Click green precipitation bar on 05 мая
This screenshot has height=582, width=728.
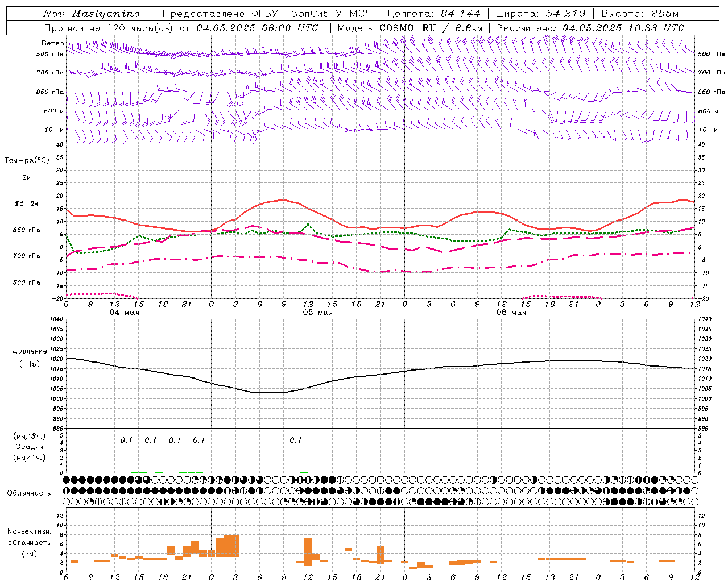(304, 472)
